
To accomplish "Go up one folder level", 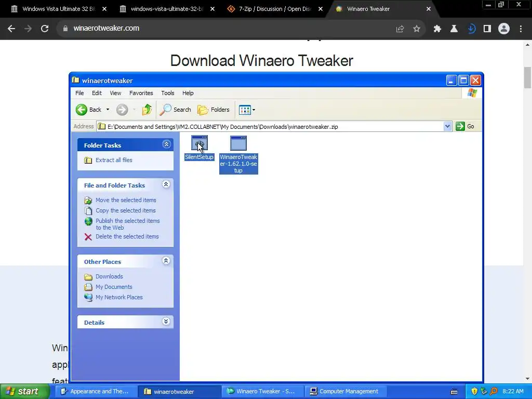I will 147,110.
